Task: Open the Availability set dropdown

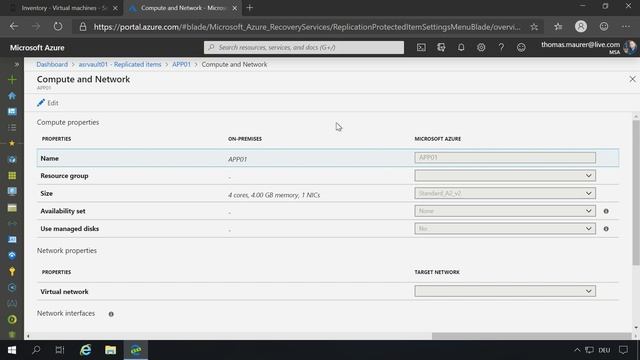Action: pos(505,211)
